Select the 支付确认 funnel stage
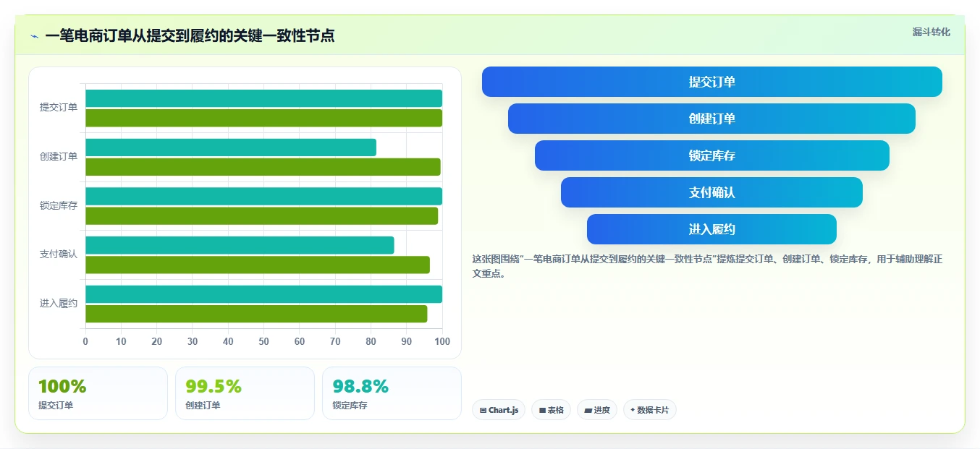This screenshot has height=449, width=980. coord(712,192)
